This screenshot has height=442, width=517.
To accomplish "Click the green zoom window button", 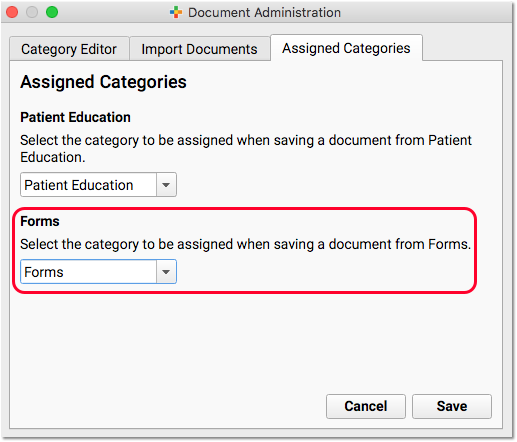I will tap(52, 12).
